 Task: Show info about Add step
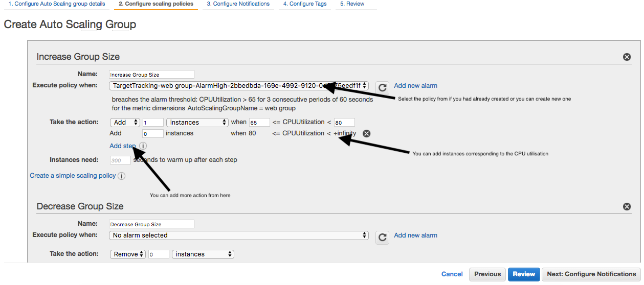[143, 146]
